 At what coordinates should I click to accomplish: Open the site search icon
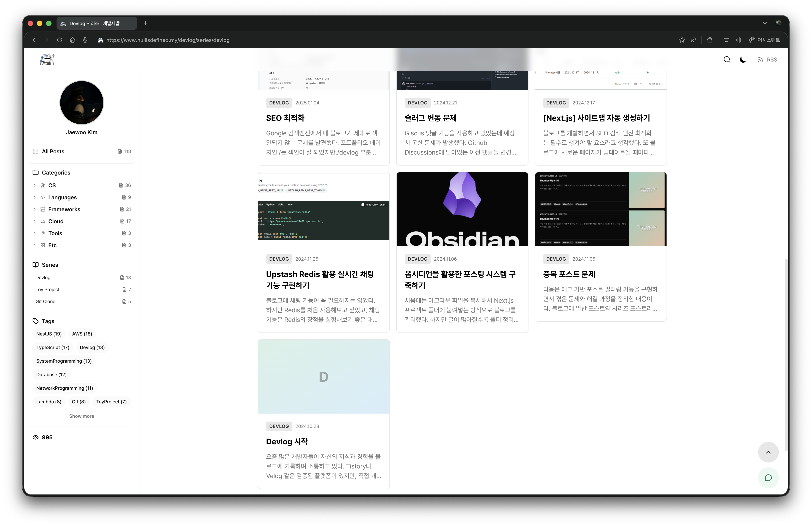(727, 60)
